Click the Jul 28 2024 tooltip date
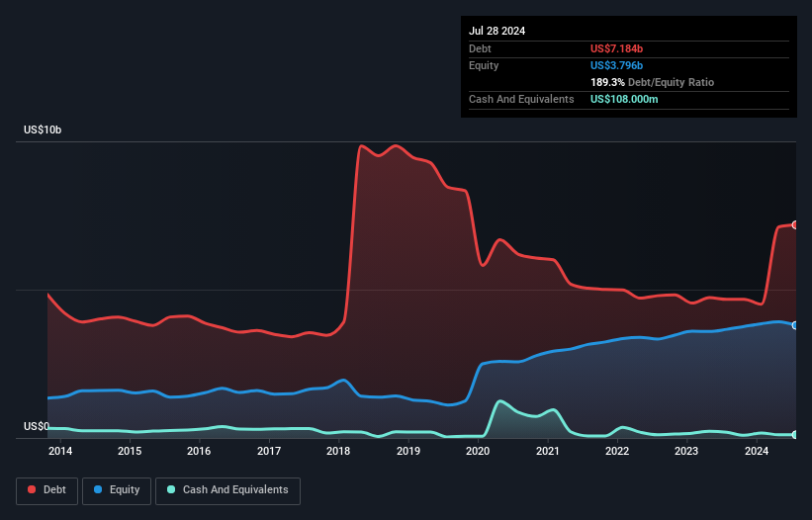The width and height of the screenshot is (812, 520). (x=497, y=31)
